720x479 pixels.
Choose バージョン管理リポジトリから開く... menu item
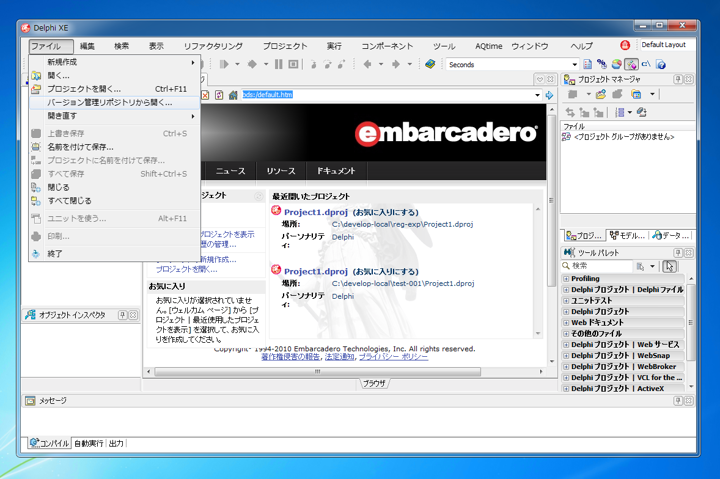(115, 102)
